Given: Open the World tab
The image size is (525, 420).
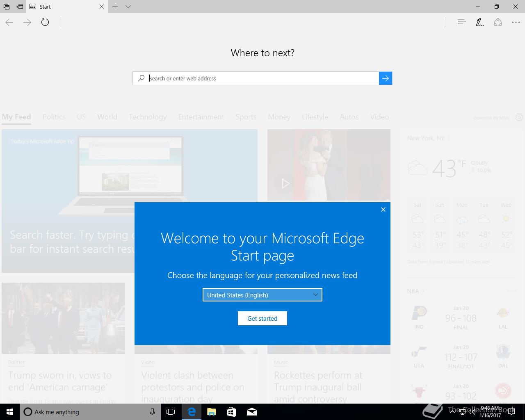Looking at the screenshot, I should click(x=107, y=117).
